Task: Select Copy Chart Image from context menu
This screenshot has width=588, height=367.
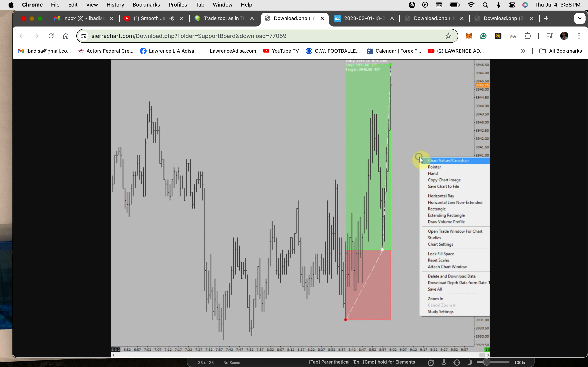Action: pos(444,180)
